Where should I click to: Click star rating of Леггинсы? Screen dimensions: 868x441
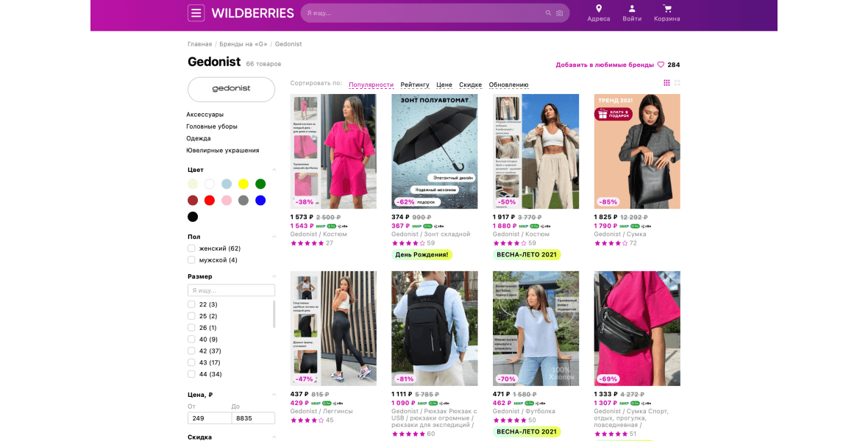307,420
